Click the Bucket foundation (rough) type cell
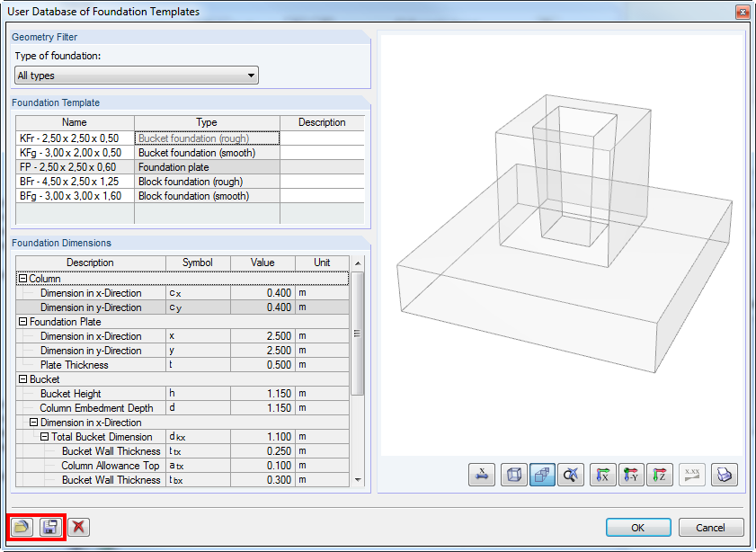 pyautogui.click(x=207, y=138)
